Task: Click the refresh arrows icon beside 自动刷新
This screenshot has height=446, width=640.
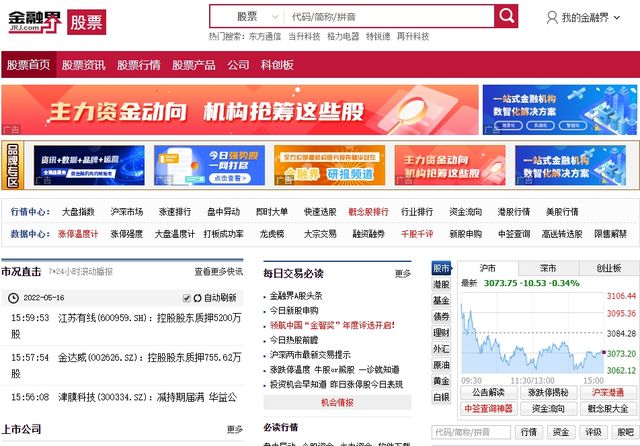Action: coord(198,298)
